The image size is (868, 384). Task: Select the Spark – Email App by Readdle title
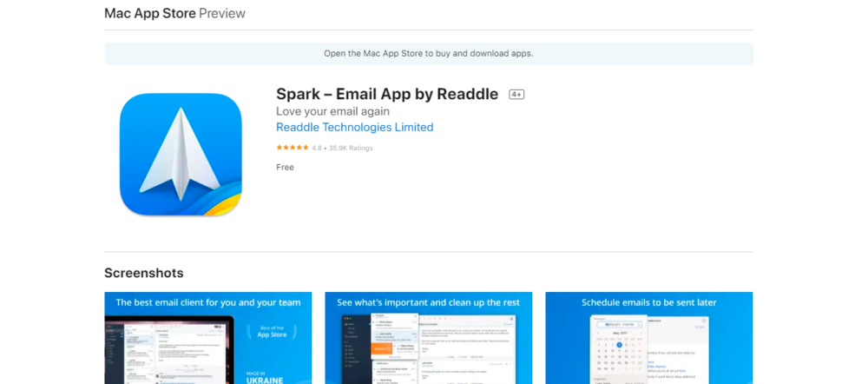tap(387, 94)
